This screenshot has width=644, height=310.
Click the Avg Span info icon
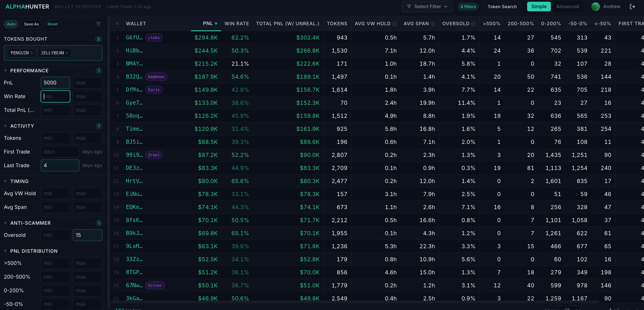tap(433, 24)
